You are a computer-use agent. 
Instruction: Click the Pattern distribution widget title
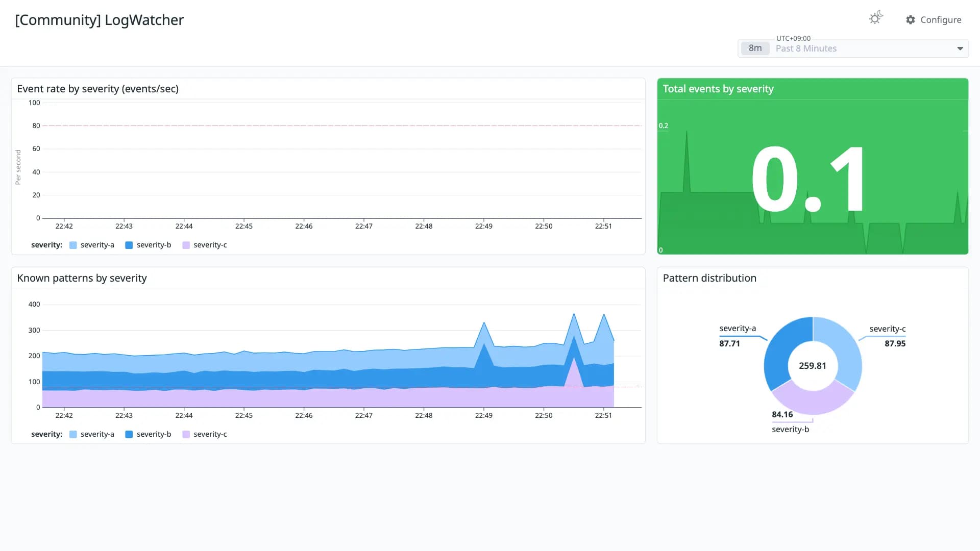coord(709,278)
